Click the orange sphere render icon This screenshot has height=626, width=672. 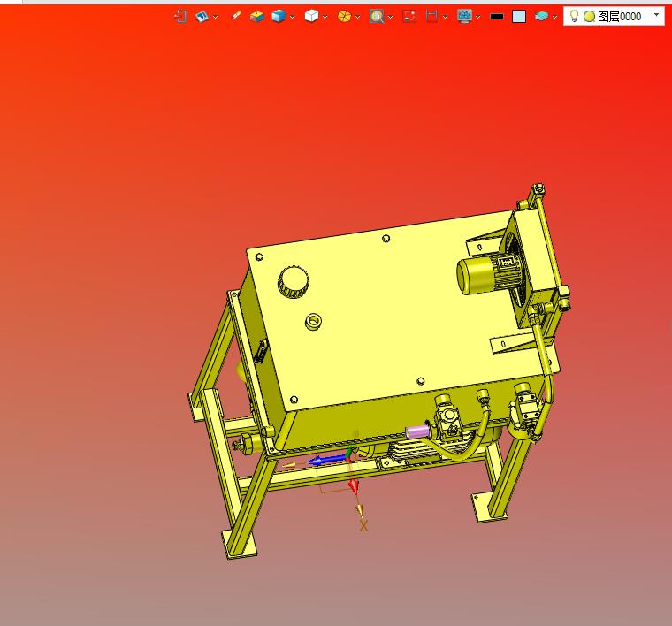344,16
